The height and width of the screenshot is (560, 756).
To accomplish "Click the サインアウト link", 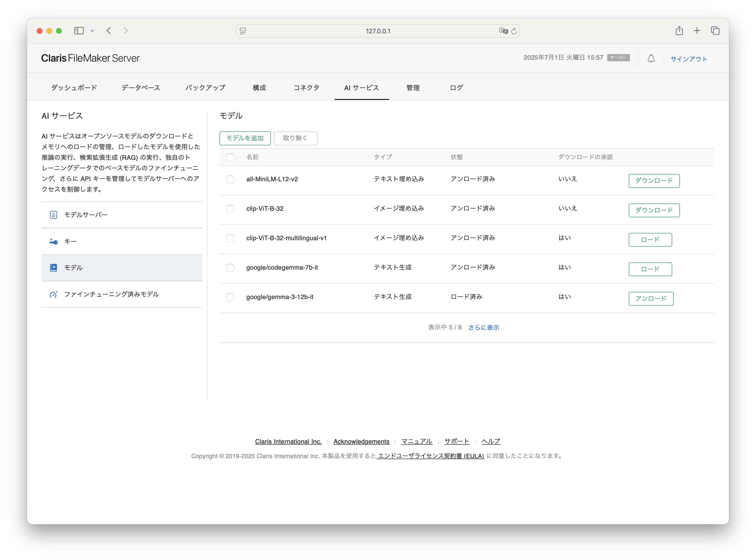I will (x=689, y=59).
